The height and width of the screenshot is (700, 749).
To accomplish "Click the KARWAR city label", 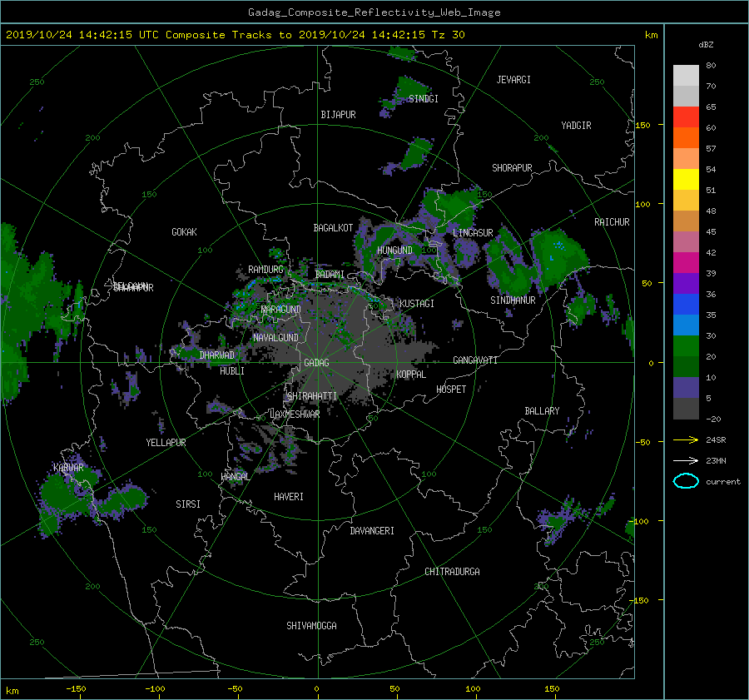I will (68, 468).
